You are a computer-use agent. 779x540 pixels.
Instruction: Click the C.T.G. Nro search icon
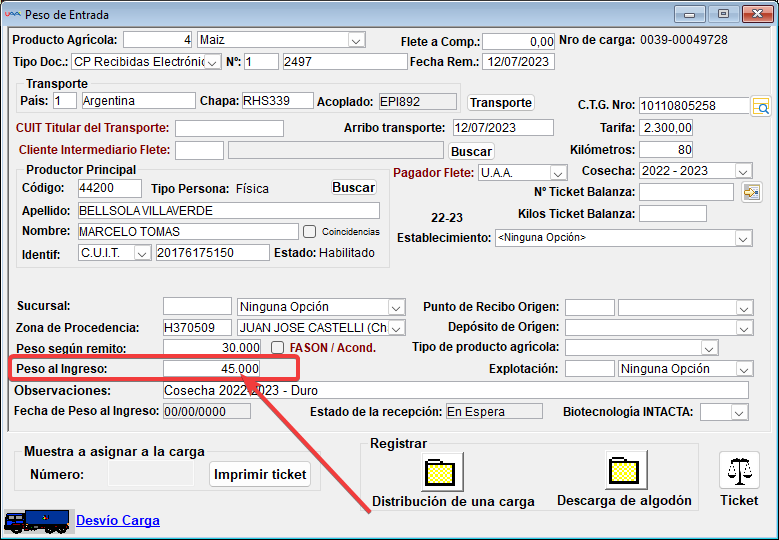click(761, 106)
